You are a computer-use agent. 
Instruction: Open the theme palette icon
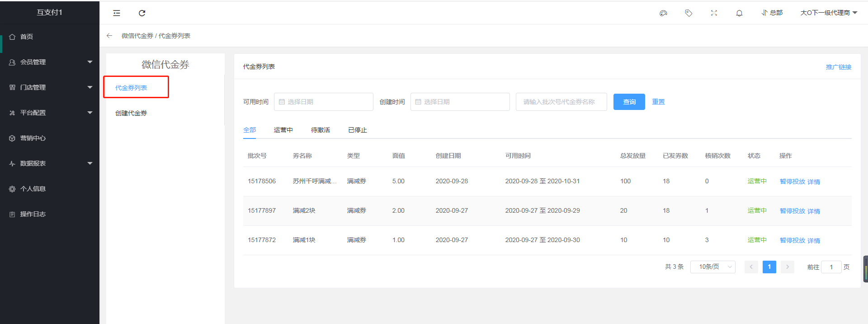[x=663, y=13]
